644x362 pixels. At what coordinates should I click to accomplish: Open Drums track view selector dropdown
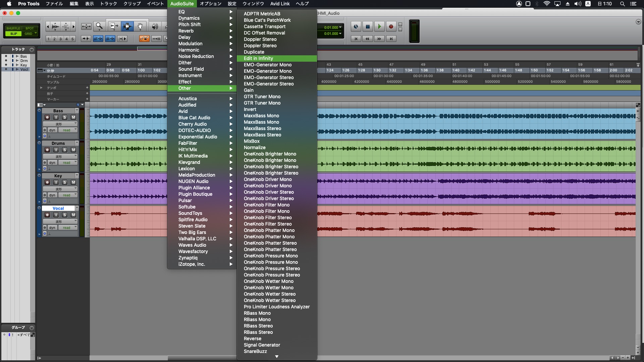pyautogui.click(x=60, y=156)
